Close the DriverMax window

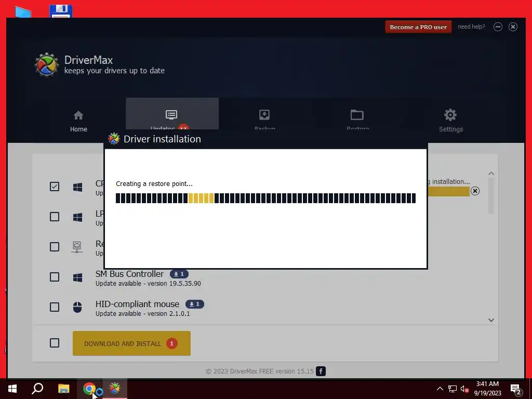click(513, 27)
